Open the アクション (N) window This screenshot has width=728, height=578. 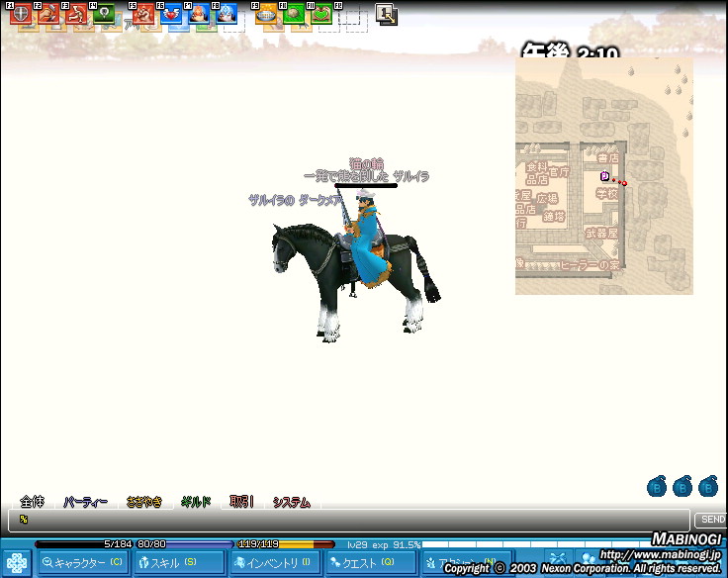(466, 563)
